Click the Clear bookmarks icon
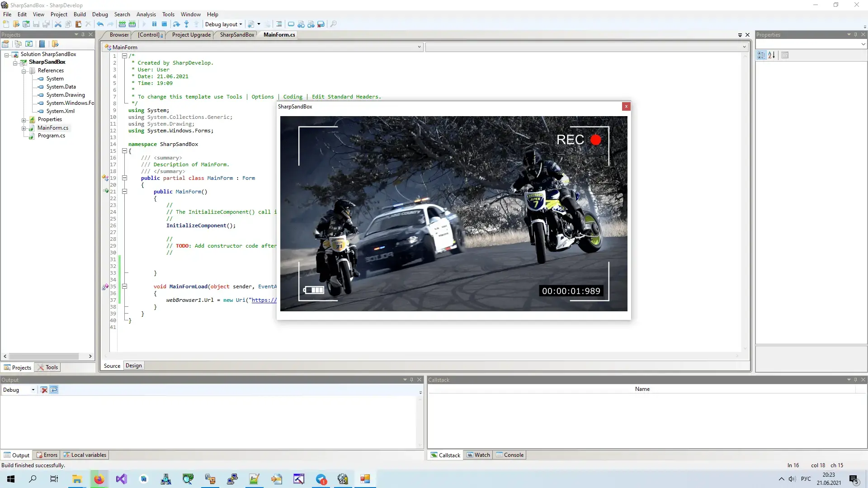Viewport: 868px width, 488px height. coord(321,24)
